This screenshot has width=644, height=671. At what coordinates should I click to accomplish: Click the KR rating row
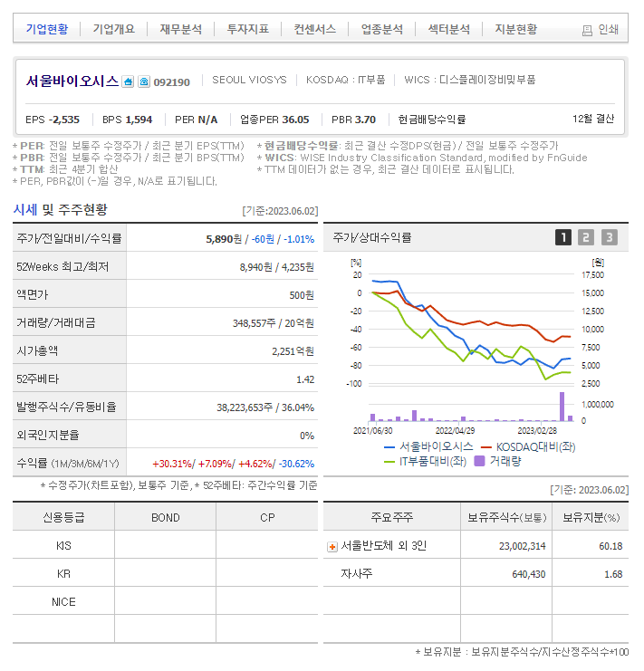click(x=165, y=573)
